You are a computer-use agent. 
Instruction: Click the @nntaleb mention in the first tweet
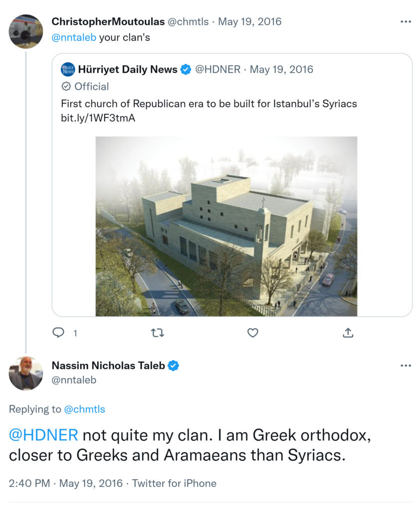(x=74, y=37)
